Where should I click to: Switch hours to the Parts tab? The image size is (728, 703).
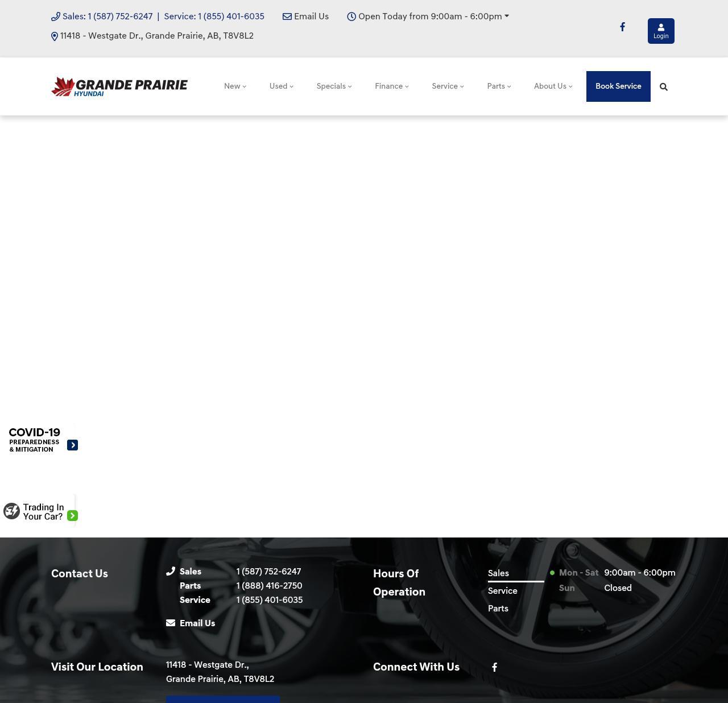[x=498, y=609]
